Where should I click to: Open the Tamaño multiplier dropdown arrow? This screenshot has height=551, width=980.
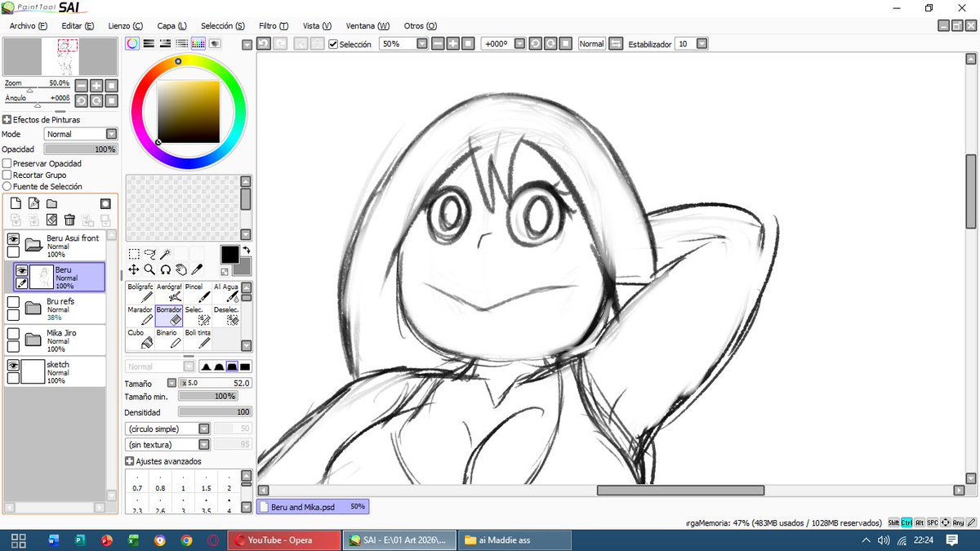coord(171,383)
